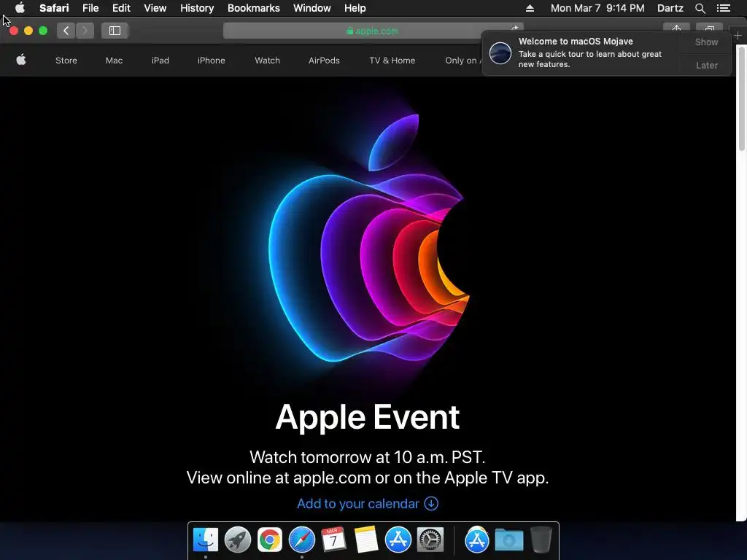Go to iPhone section link
Viewport: 747px width, 560px height.
coord(211,61)
